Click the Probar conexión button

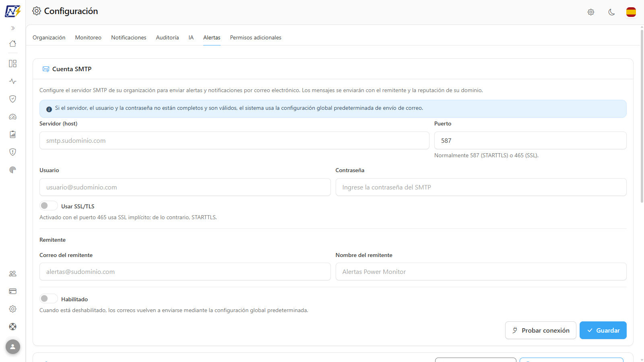coord(541,330)
